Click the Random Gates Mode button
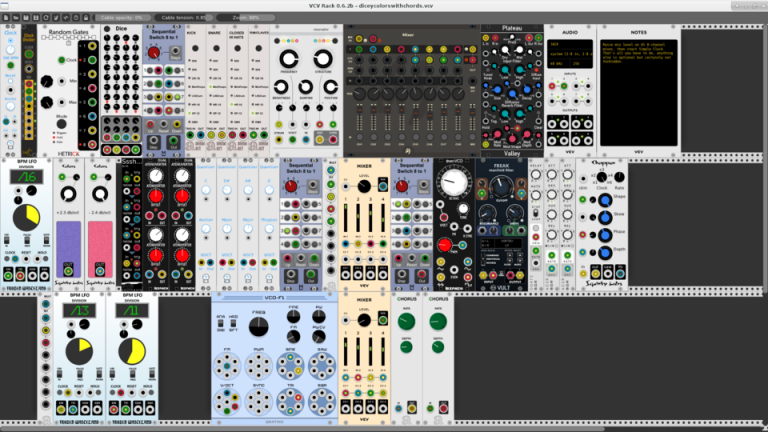Viewport: 768px width, 432px height. [61, 123]
